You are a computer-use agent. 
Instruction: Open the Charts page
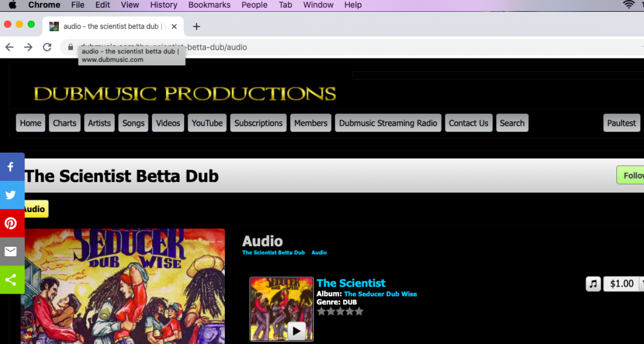tap(65, 123)
